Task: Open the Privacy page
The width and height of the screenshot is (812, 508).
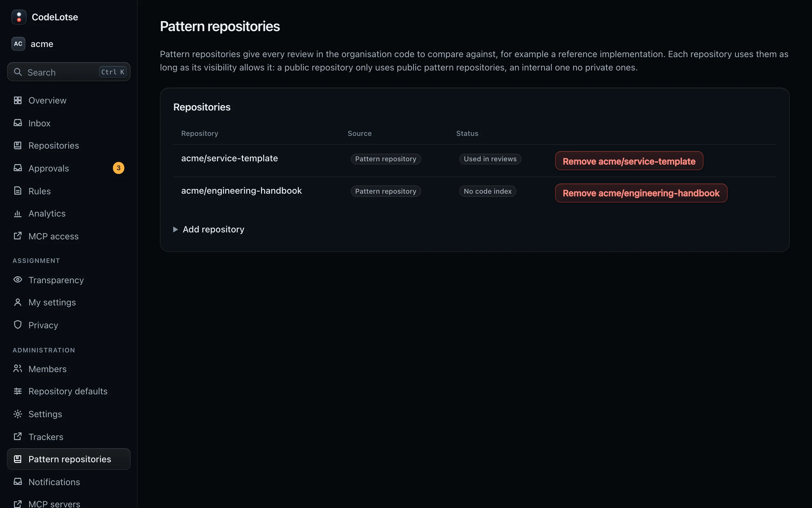Action: tap(69, 325)
